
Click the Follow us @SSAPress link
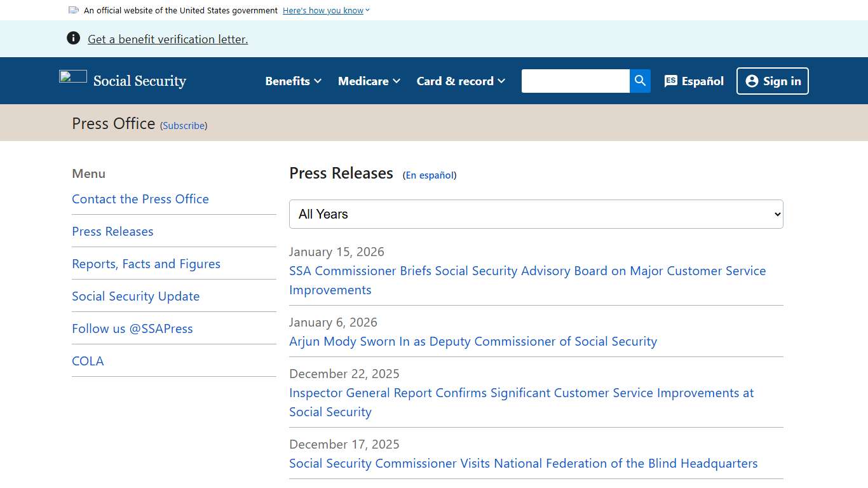point(132,329)
